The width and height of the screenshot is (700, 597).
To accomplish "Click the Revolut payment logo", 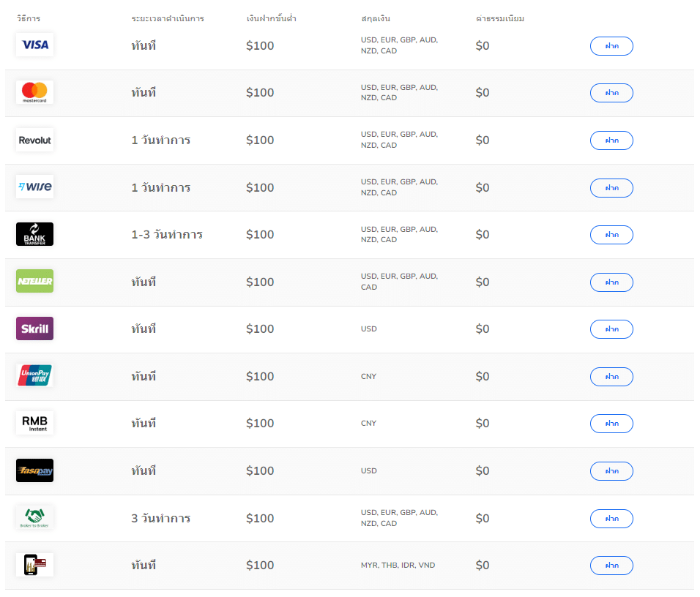I will (35, 140).
